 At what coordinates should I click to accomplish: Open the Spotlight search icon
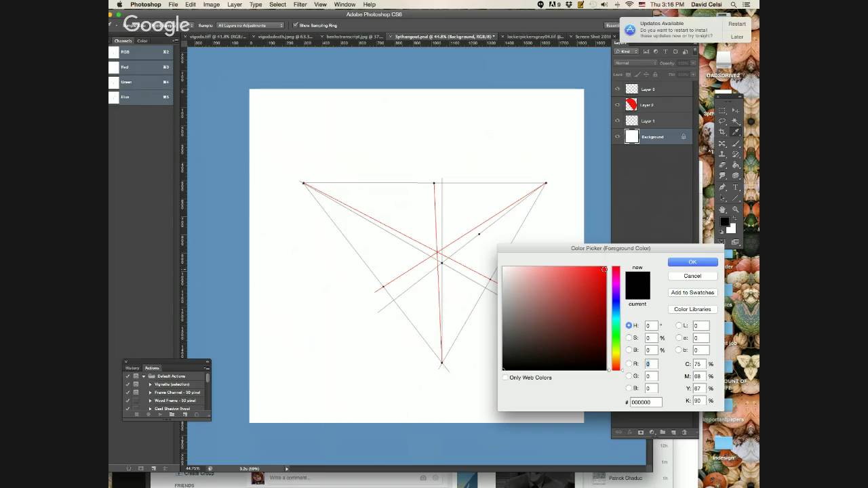pyautogui.click(x=734, y=5)
